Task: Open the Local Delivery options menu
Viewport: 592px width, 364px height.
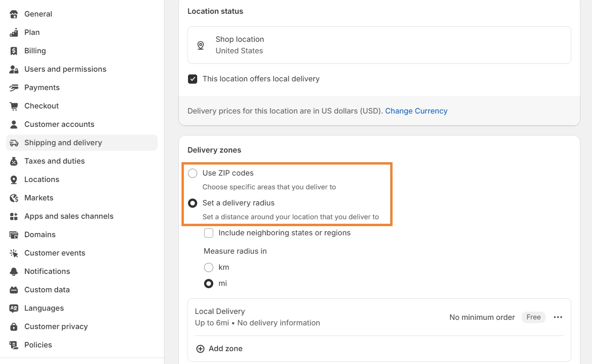Action: point(558,317)
